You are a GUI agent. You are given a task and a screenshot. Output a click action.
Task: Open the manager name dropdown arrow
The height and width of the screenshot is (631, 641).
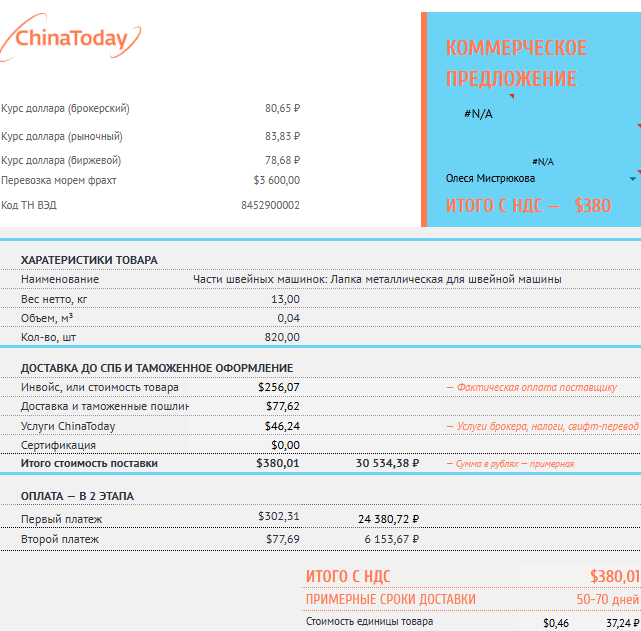[633, 179]
